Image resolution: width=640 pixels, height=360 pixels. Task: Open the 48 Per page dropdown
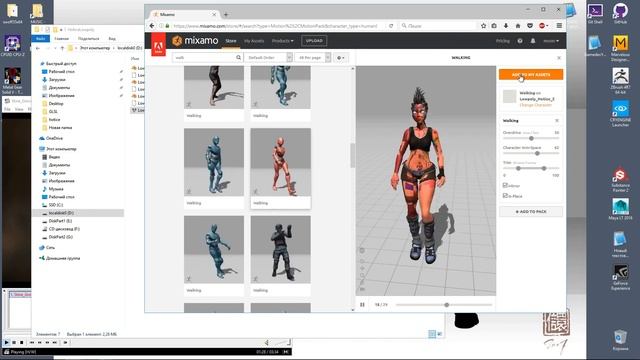pos(313,58)
